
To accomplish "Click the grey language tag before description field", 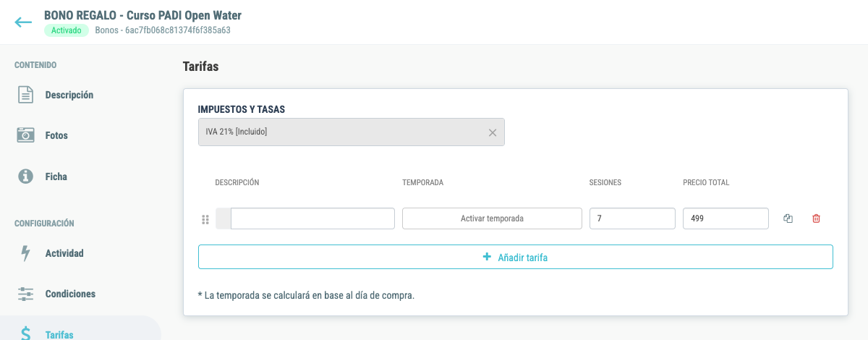I will coord(223,218).
